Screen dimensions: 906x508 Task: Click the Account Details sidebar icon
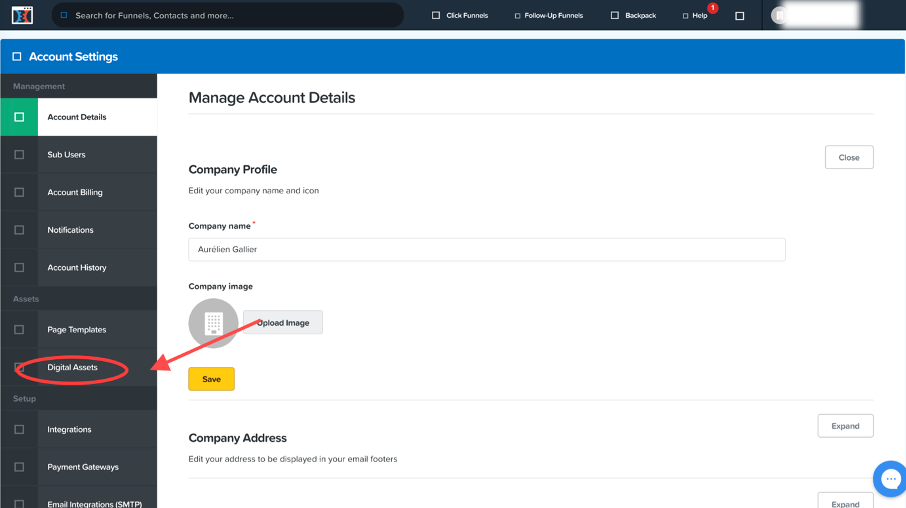19,117
